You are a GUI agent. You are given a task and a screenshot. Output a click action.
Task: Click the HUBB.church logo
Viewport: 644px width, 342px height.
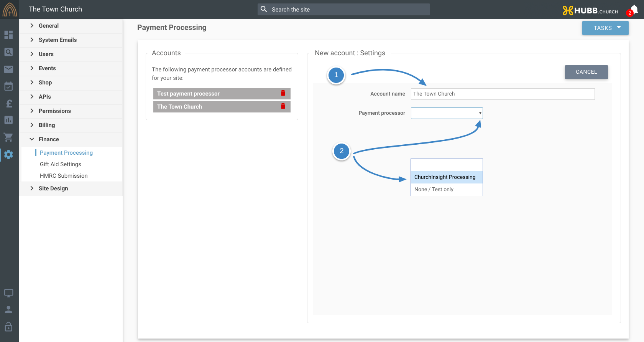590,11
